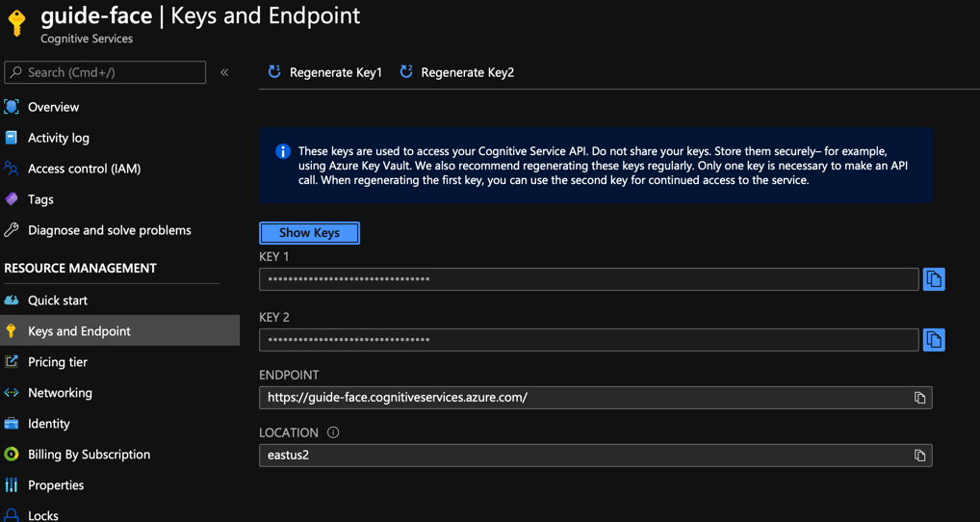Click the purple Tags icon
The width and height of the screenshot is (980, 522).
[x=12, y=199]
